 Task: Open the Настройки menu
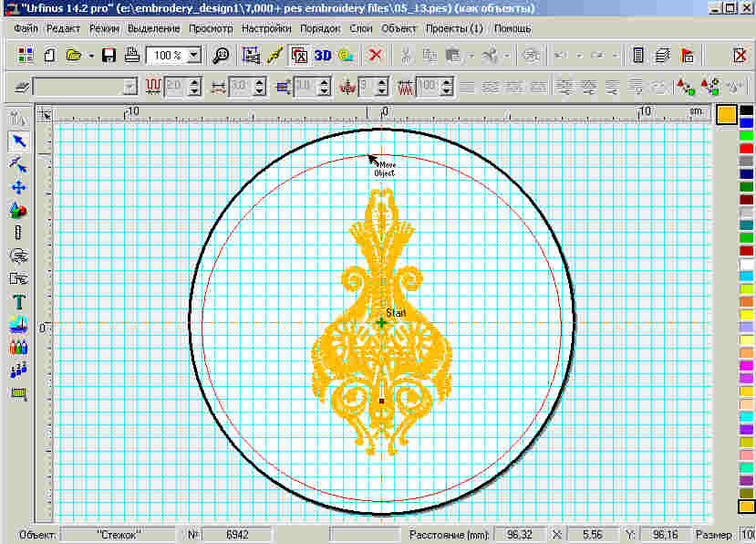tap(266, 28)
